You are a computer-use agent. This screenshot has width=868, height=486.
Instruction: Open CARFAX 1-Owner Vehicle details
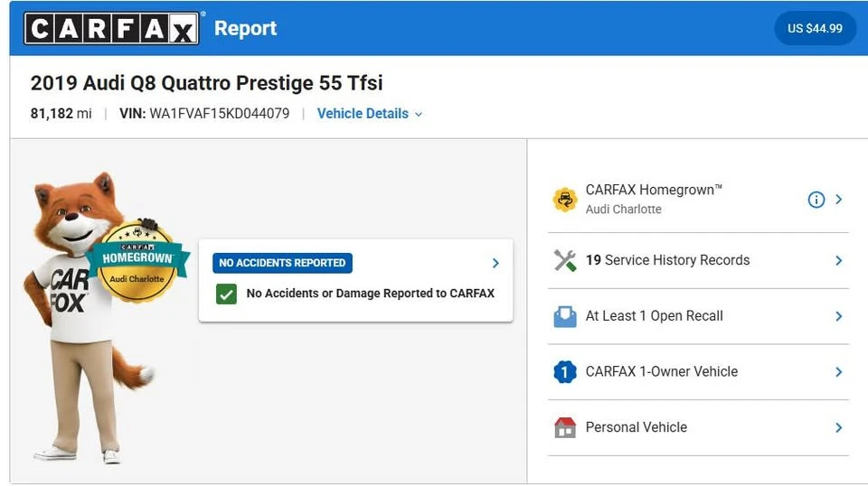click(x=698, y=371)
